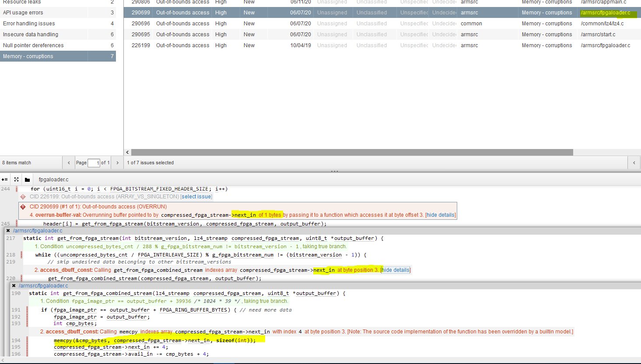641x364 pixels.
Task: Click the next page arrow
Action: 117,162
